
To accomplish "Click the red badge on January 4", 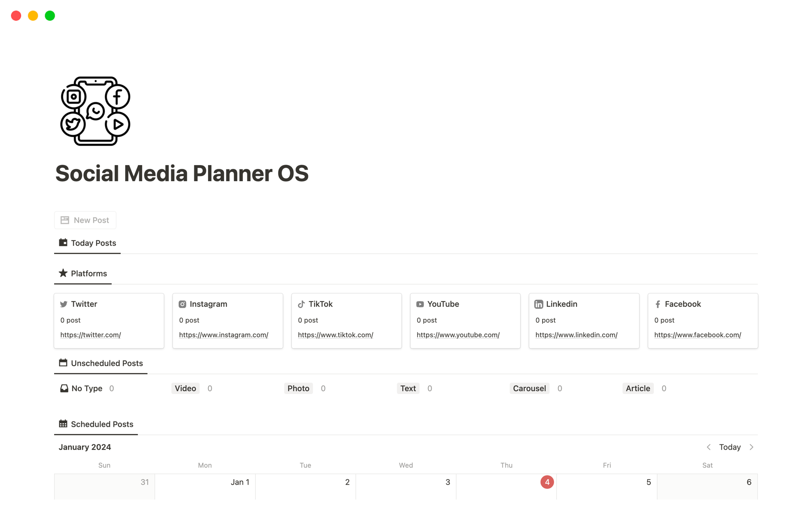I will (546, 482).
